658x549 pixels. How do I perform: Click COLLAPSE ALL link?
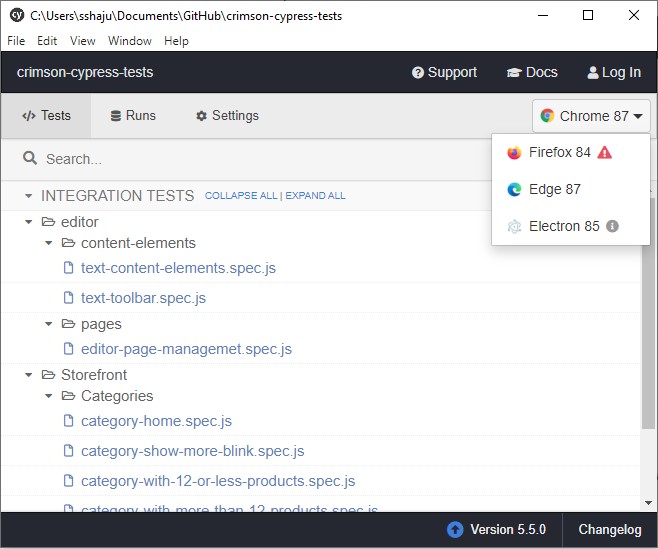241,196
